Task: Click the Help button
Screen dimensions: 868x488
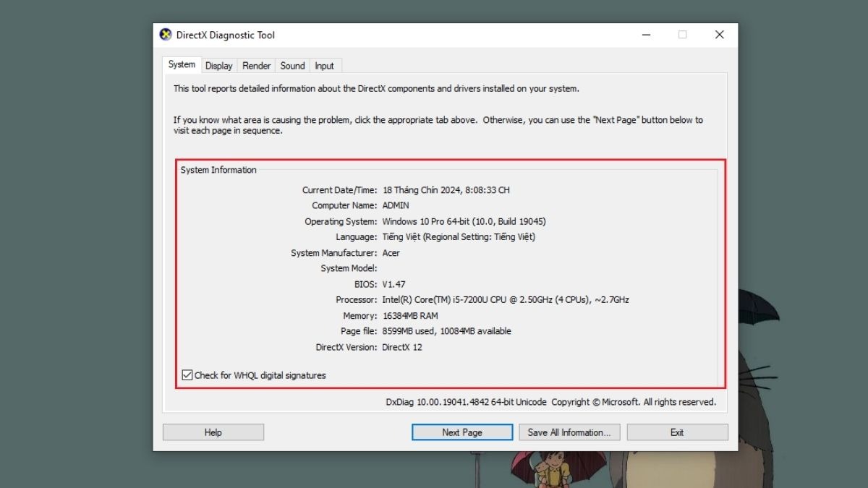Action: coord(213,432)
